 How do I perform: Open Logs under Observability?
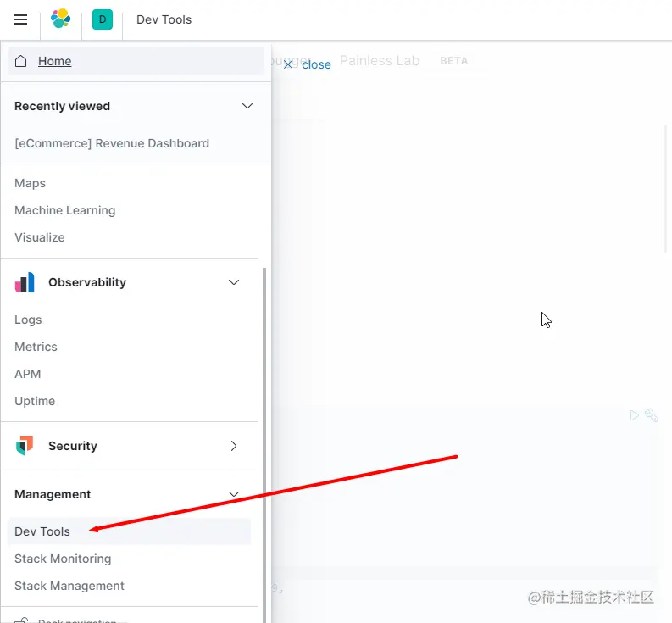point(28,320)
